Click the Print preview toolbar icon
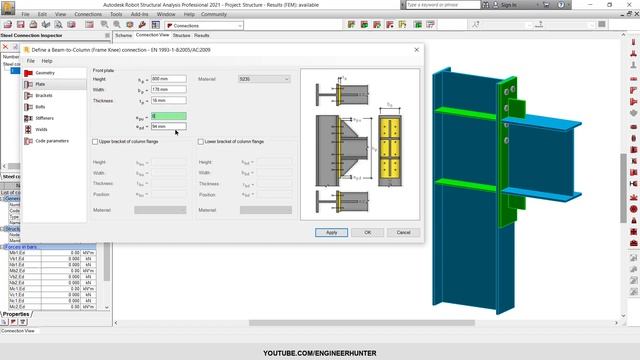 pos(58,25)
